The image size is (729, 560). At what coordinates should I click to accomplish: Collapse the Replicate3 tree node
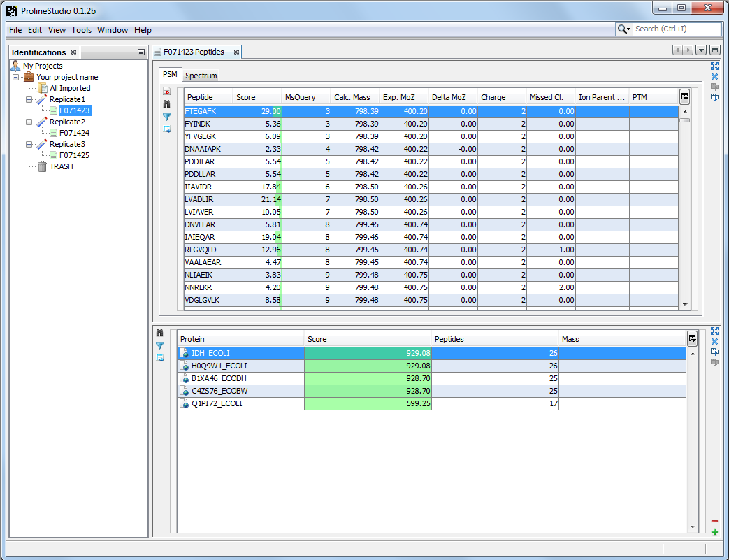29,144
